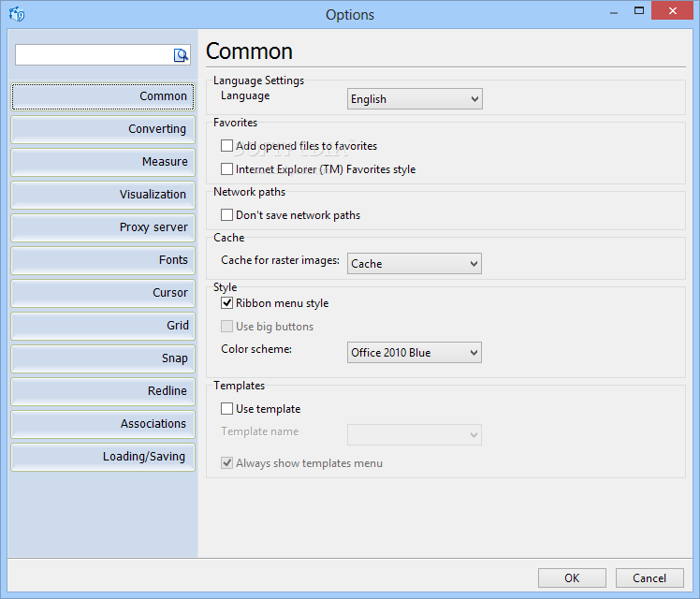Maximize the Options window
This screenshot has width=700, height=599.
pos(639,10)
